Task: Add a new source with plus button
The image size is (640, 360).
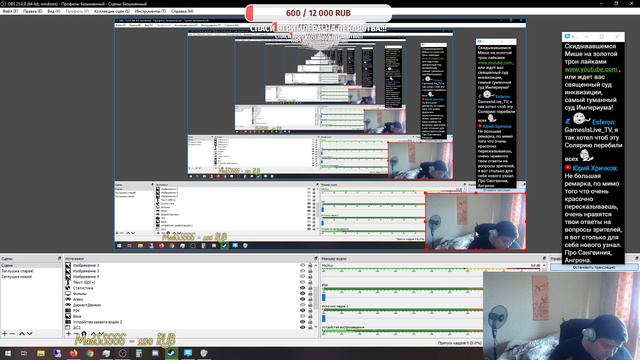Action: pos(69,334)
